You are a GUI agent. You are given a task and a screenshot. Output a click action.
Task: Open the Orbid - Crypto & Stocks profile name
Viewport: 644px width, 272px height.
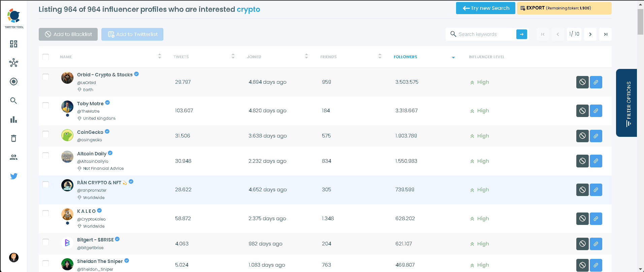pyautogui.click(x=105, y=75)
